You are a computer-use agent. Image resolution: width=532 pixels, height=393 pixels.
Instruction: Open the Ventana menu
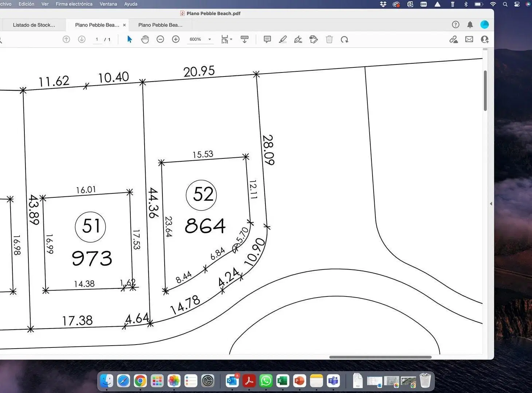tap(108, 4)
